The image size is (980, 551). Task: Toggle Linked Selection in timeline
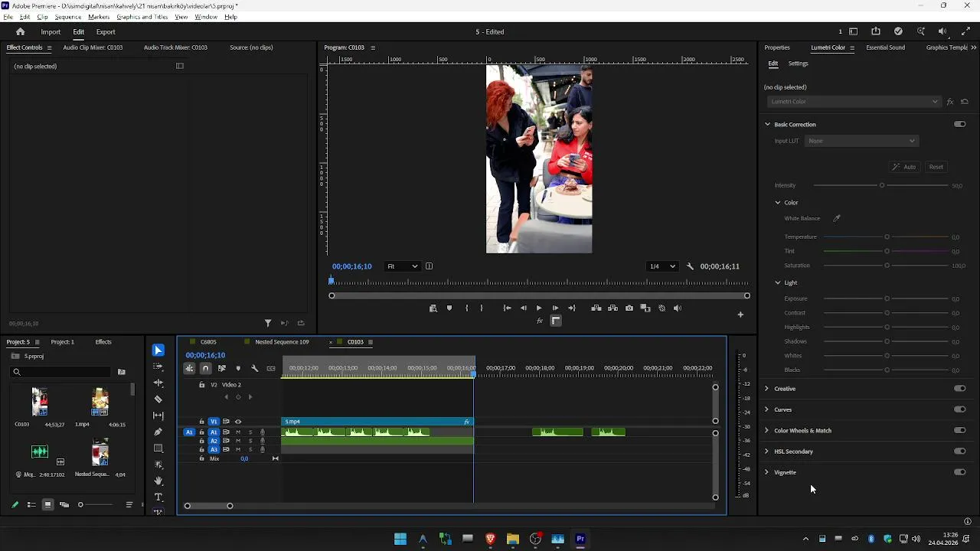point(222,368)
